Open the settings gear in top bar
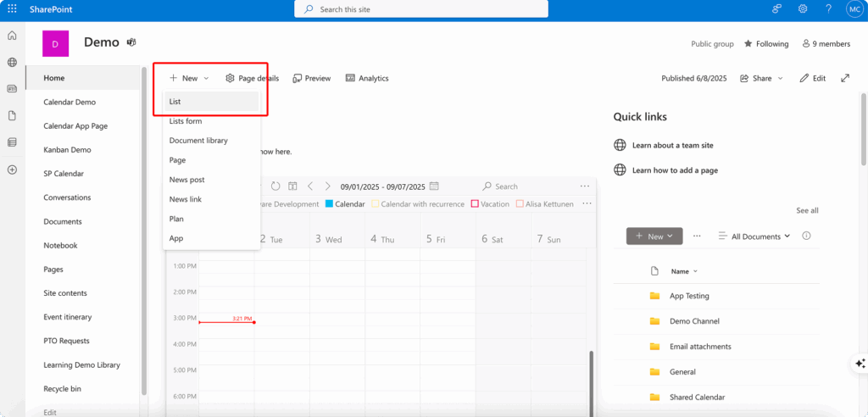This screenshot has height=417, width=868. point(802,8)
